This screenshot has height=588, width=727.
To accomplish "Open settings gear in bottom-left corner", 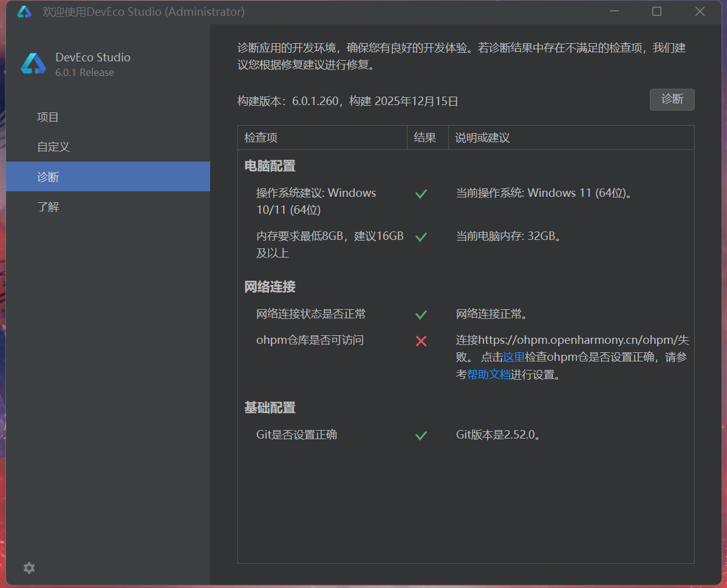I will [x=29, y=568].
